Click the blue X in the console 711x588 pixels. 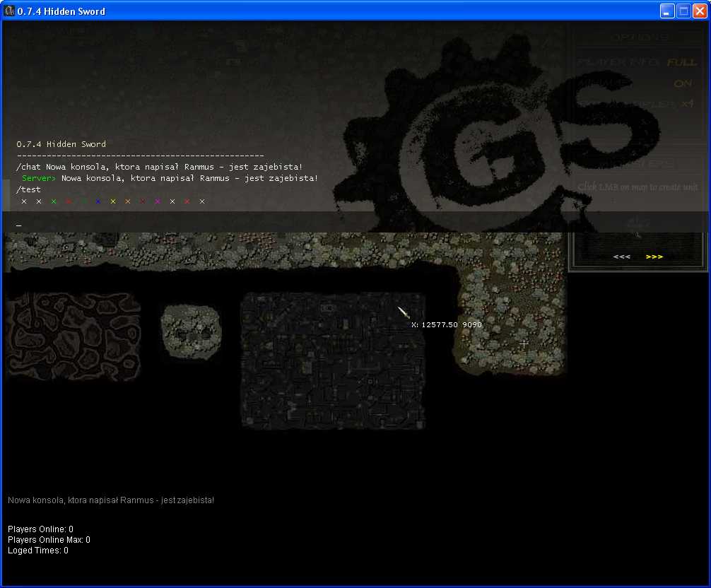pyautogui.click(x=98, y=201)
